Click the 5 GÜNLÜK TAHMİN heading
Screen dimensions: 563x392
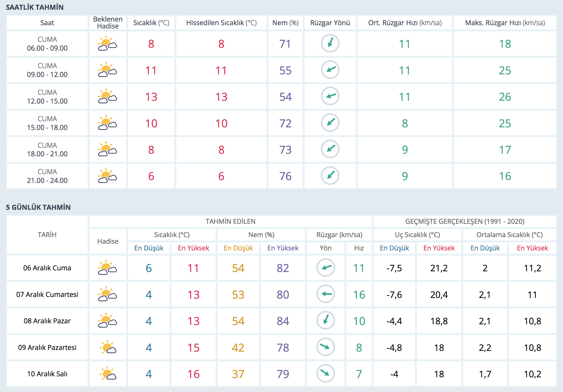pos(38,207)
